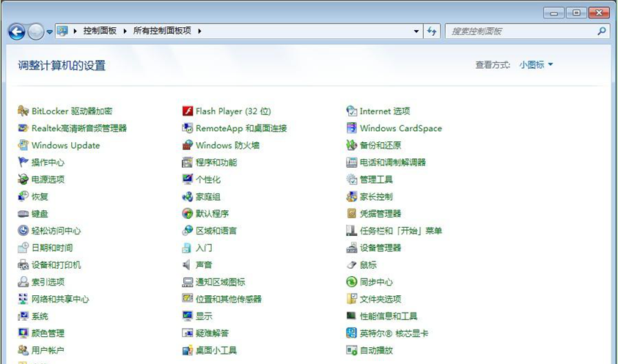Select 所有控制面板项 in the address breadcrumb
This screenshot has height=364, width=618.
(162, 31)
